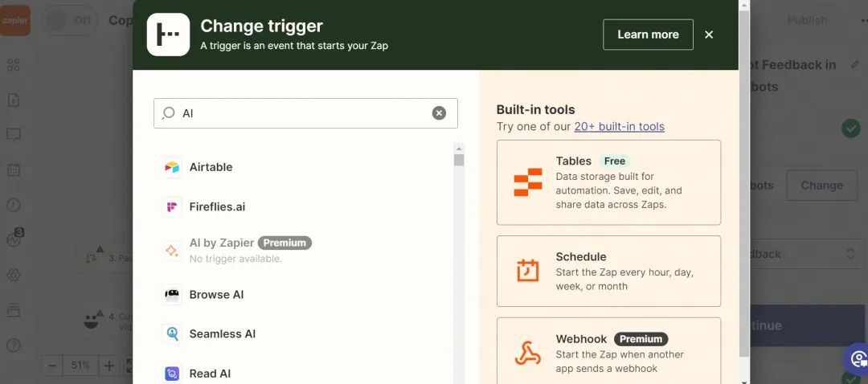Viewport: 868px width, 384px height.
Task: Pick the Browse AI robot icon
Action: [x=172, y=295]
